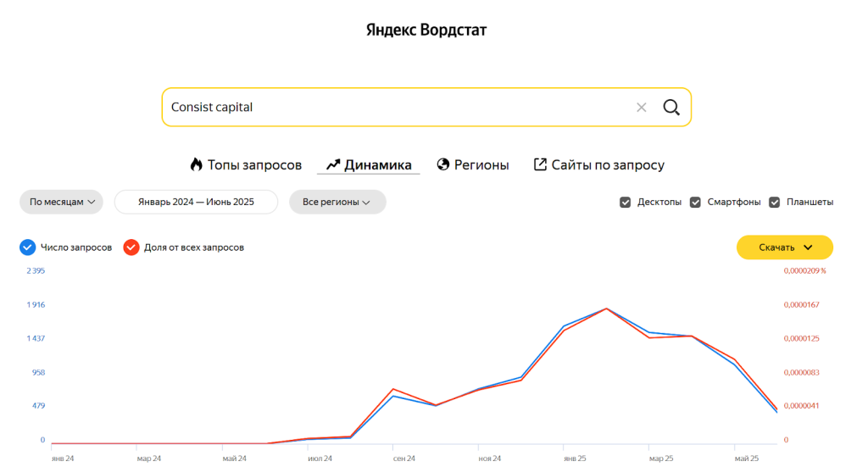Click the Consist capital search input field
Viewport: 868px width, 467px height.
(x=390, y=108)
